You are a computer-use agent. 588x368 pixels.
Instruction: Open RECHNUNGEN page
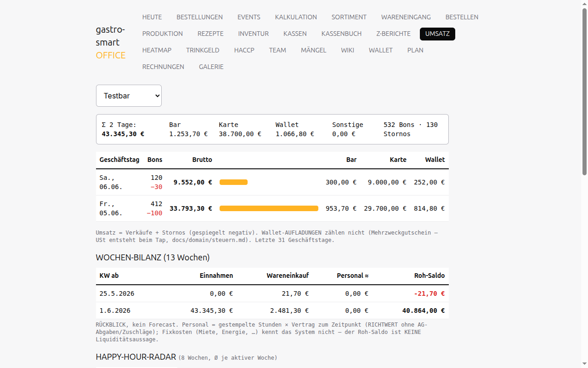pos(163,67)
